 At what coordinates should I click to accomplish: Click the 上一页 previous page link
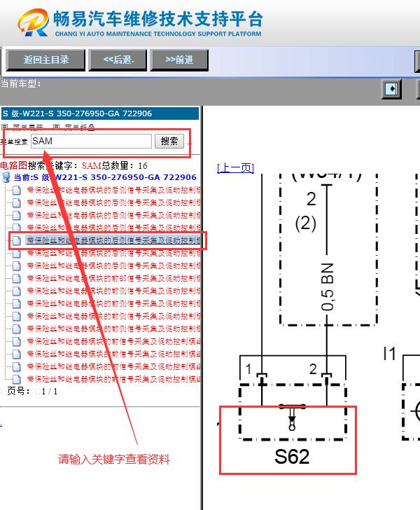(x=235, y=168)
